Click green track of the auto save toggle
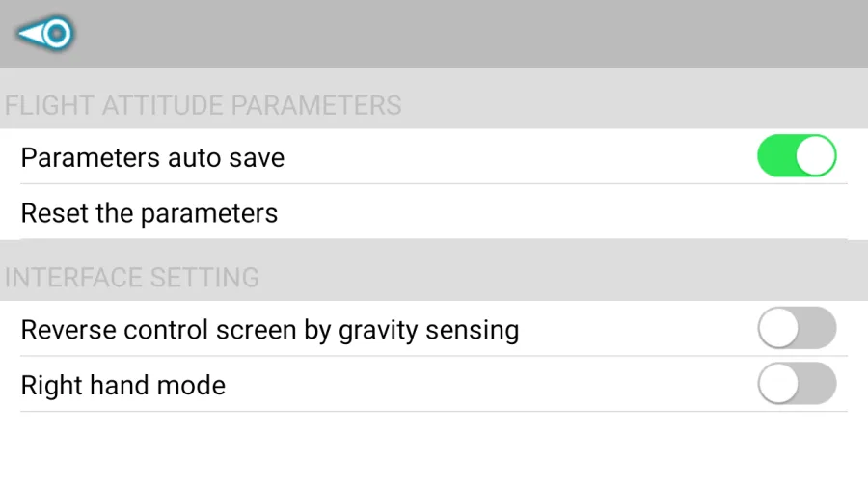Image resolution: width=868 pixels, height=488 pixels. tap(775, 156)
